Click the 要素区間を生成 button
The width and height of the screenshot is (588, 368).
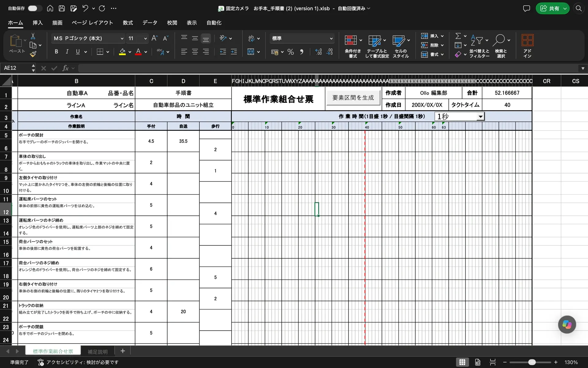tap(353, 98)
